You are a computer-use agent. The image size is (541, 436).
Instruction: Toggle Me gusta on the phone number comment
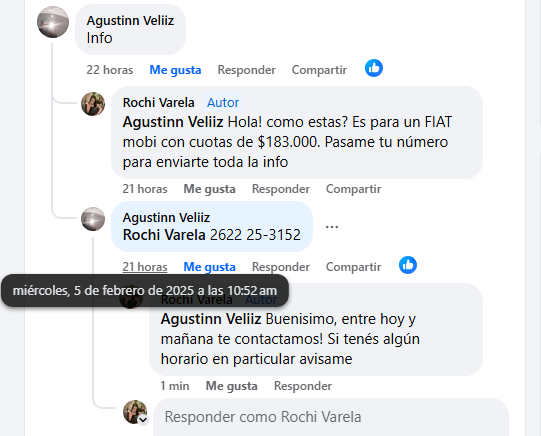coord(209,267)
